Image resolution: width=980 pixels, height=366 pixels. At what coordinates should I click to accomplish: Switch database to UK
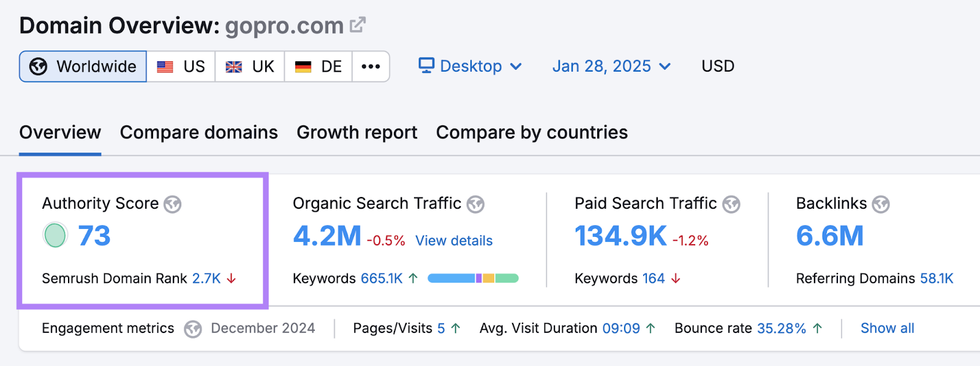click(x=250, y=66)
